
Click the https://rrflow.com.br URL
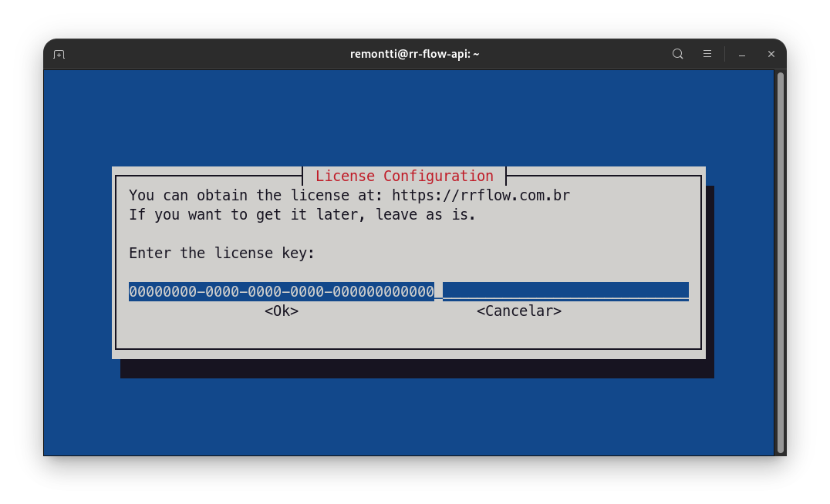481,196
